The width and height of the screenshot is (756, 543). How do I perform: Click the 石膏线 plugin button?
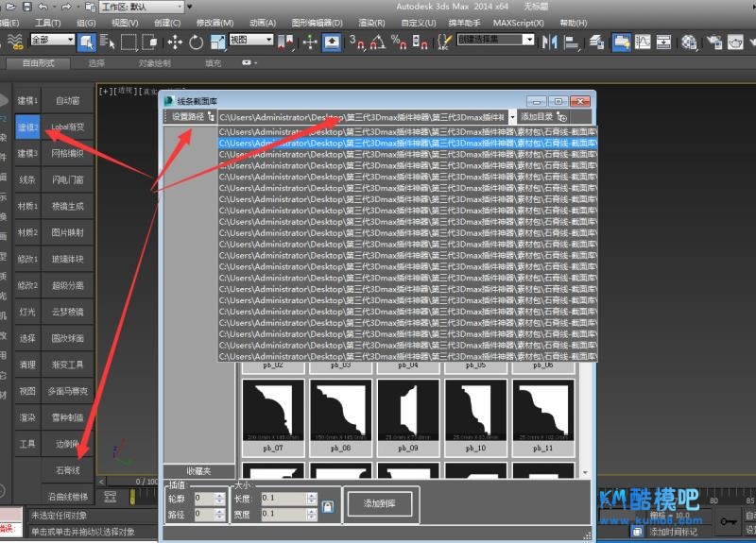(x=68, y=469)
